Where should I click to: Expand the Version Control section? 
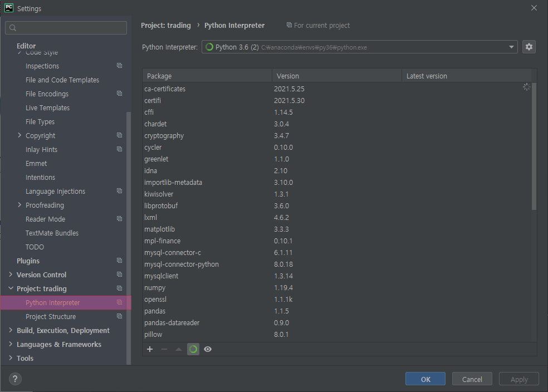click(x=11, y=275)
